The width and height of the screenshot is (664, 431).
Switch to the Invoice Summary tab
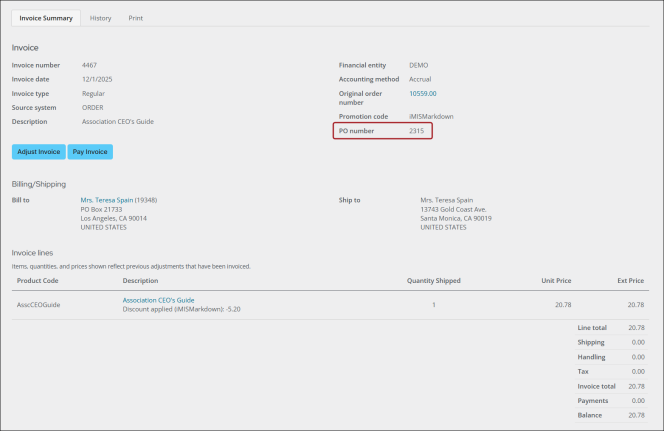pos(46,18)
